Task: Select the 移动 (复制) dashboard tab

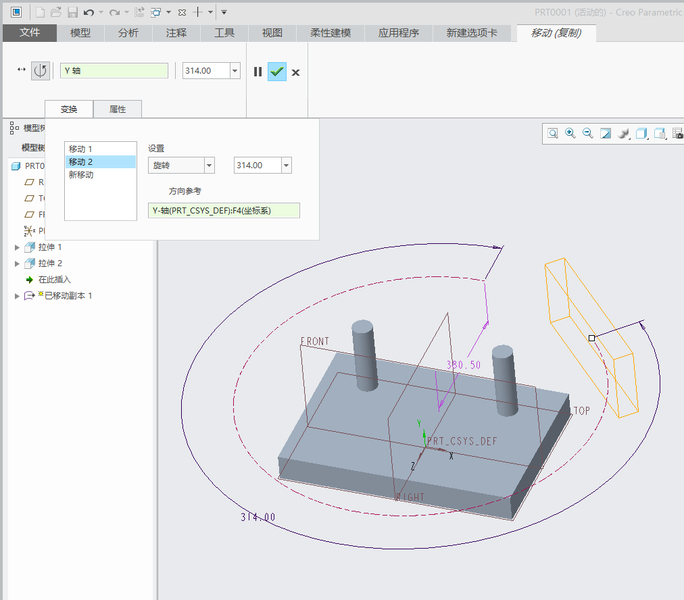Action: (556, 33)
